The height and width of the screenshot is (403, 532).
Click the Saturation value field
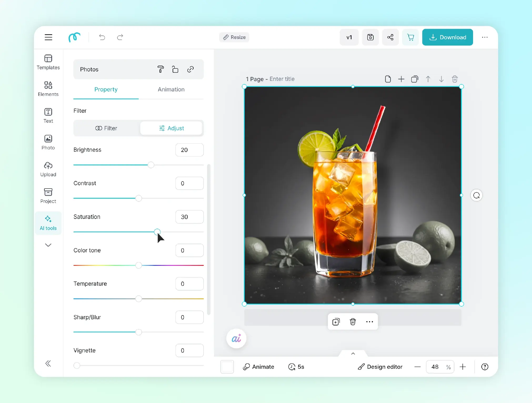point(189,217)
